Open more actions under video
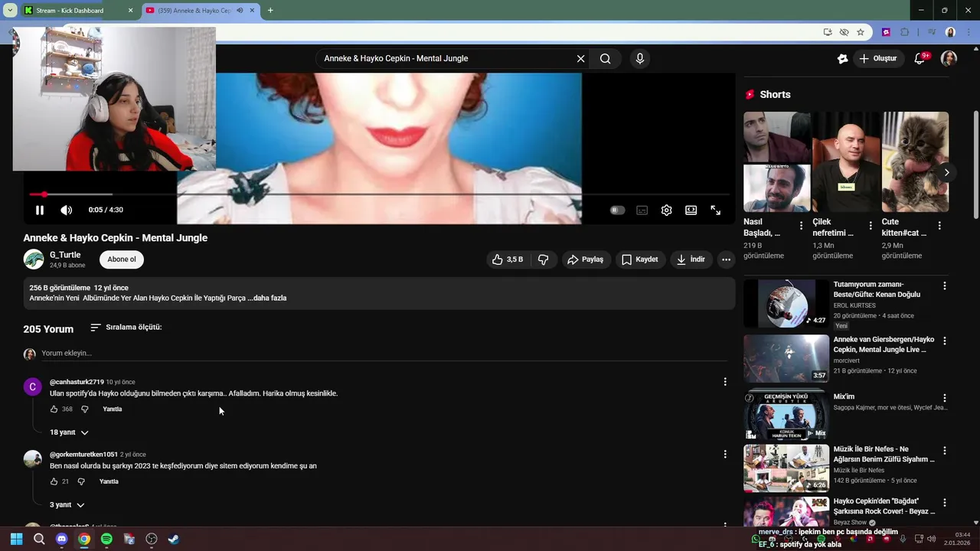Viewport: 980px width, 551px height. [726, 259]
